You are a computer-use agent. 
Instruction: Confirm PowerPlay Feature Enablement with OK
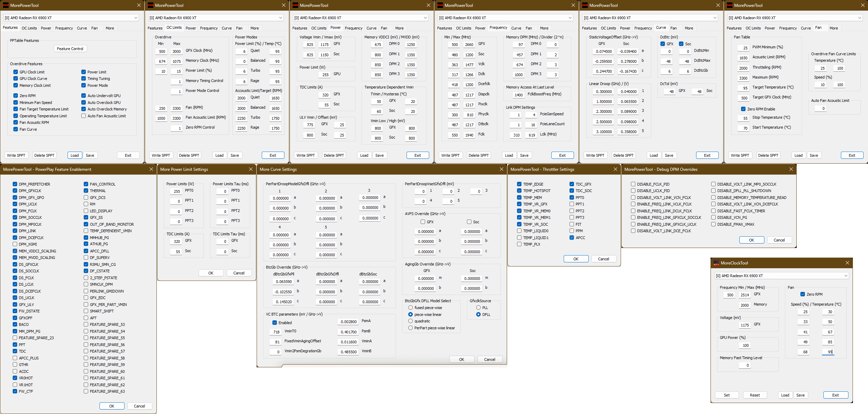tap(112, 406)
